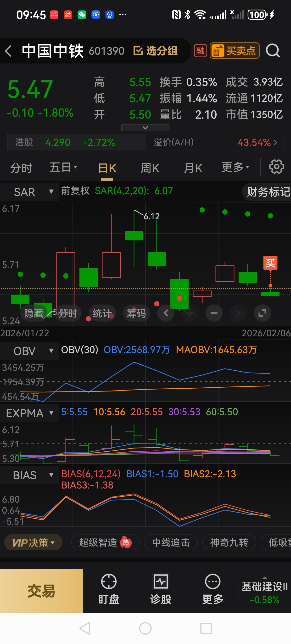The image size is (291, 644).
Task: Zoom in chart with plus button
Action: coord(190,313)
